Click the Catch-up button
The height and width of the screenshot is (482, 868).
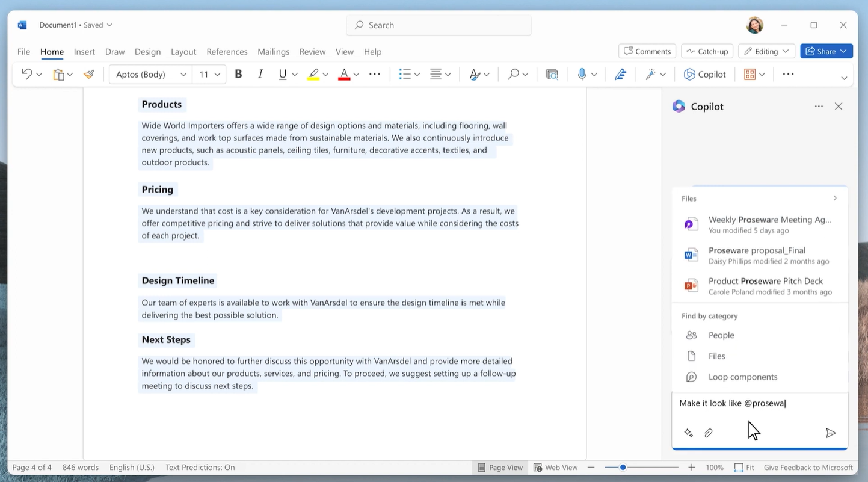point(707,51)
